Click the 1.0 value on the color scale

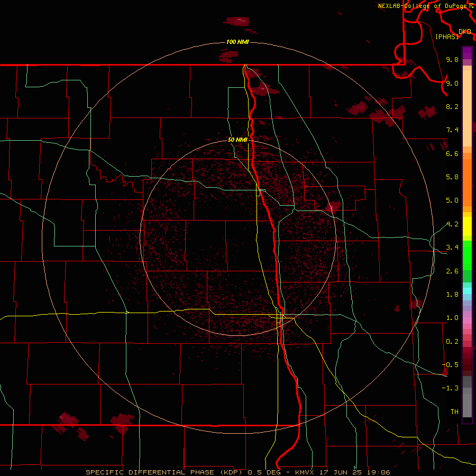[452, 318]
